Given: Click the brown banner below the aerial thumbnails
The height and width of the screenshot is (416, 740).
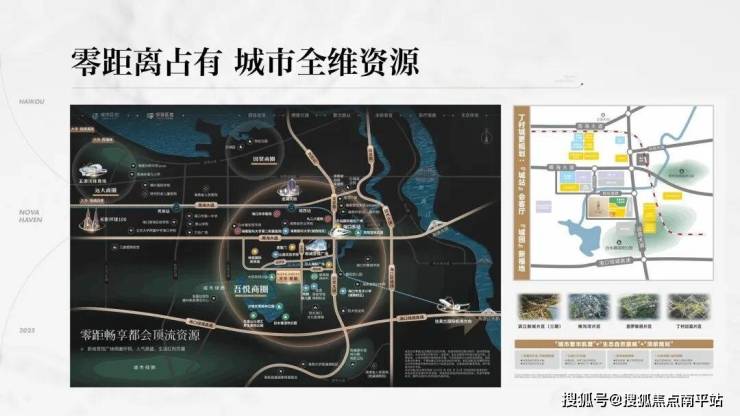Looking at the screenshot, I should point(614,344).
